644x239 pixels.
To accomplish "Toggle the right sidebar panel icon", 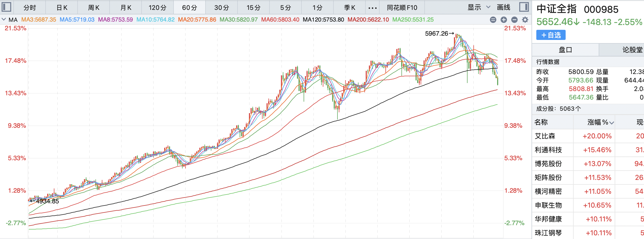I will (524, 7).
